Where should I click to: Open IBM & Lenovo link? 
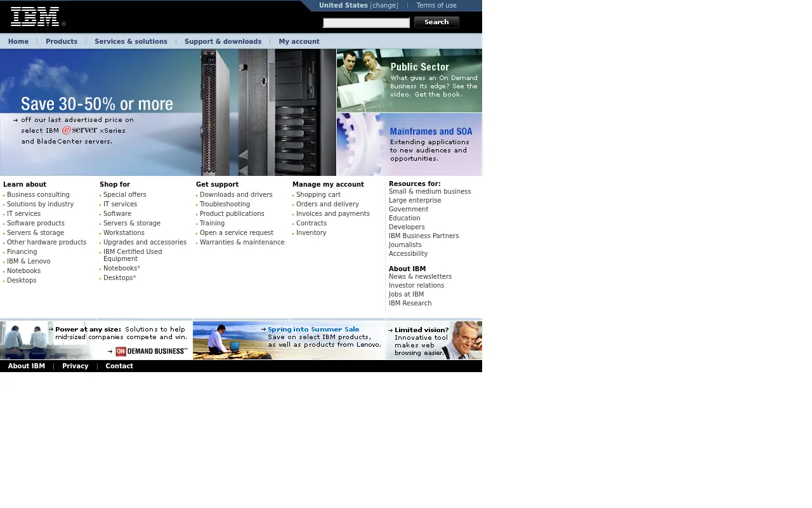pos(29,262)
